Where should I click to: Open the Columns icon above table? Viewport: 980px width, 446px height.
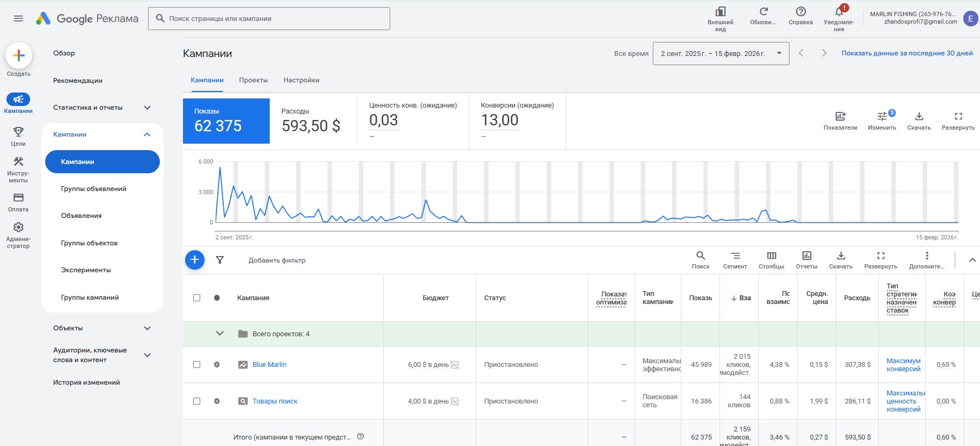(771, 256)
